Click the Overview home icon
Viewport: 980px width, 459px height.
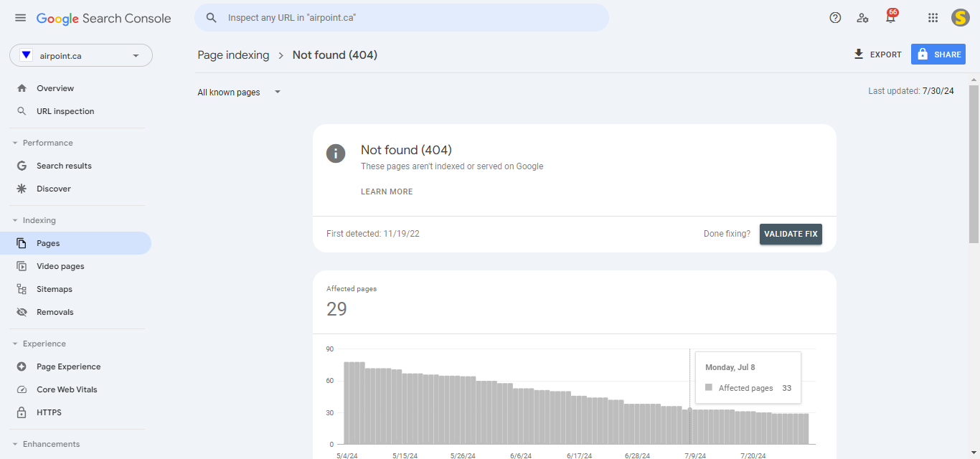coord(22,88)
